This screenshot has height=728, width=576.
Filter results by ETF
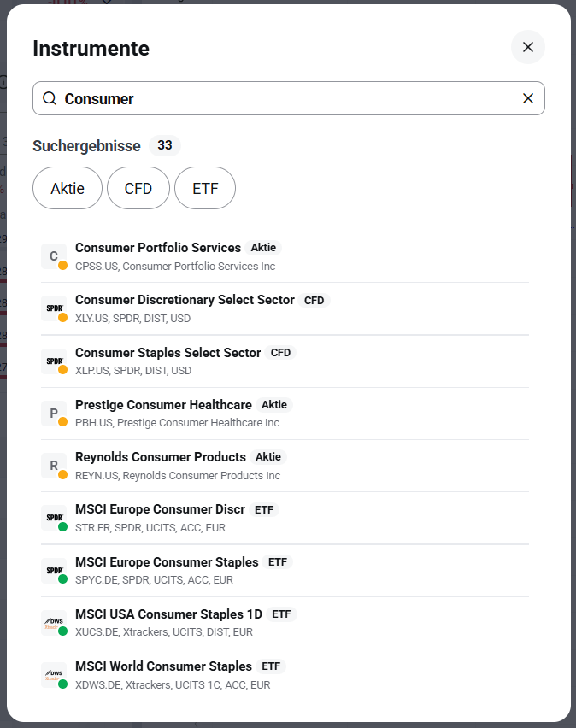pos(205,188)
